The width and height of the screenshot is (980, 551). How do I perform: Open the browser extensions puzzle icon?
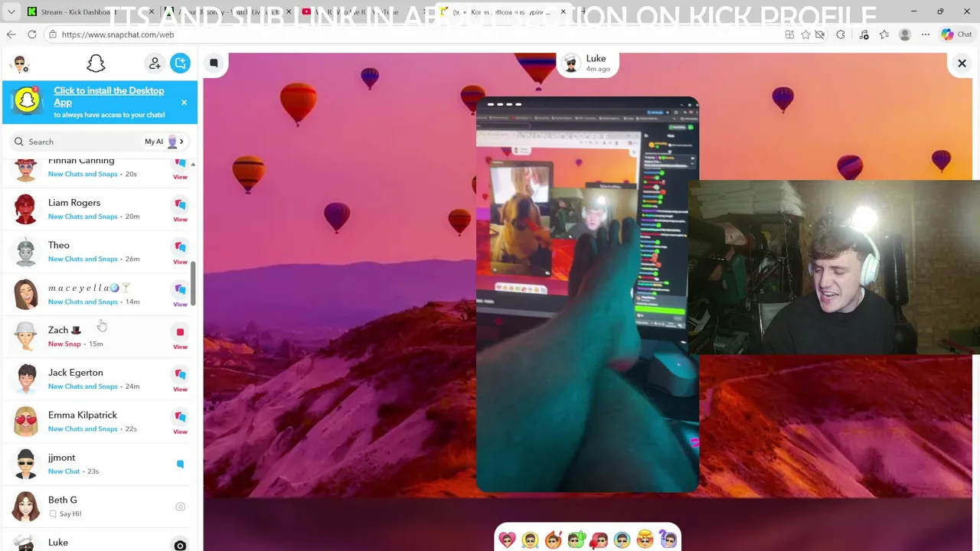(841, 34)
